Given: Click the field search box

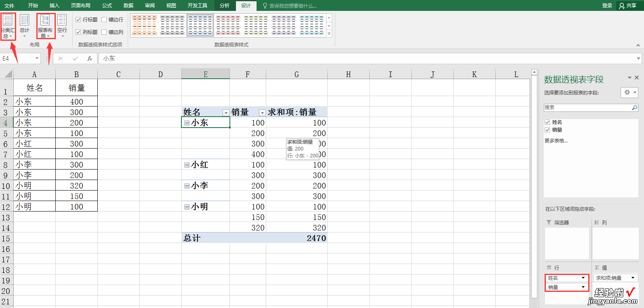Looking at the screenshot, I should click(587, 108).
